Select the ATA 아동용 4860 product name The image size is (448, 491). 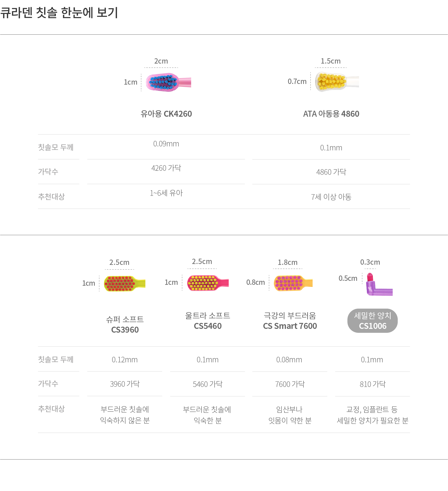pyautogui.click(x=331, y=114)
